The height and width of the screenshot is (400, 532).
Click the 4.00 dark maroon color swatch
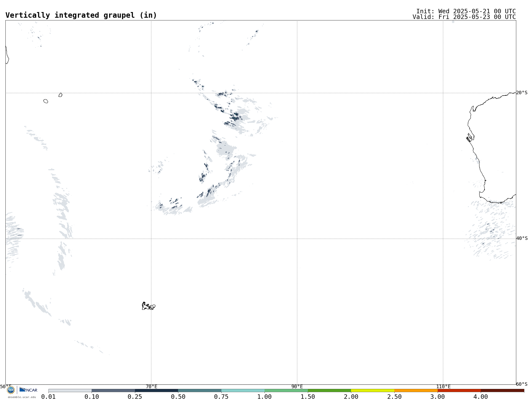(x=502, y=391)
